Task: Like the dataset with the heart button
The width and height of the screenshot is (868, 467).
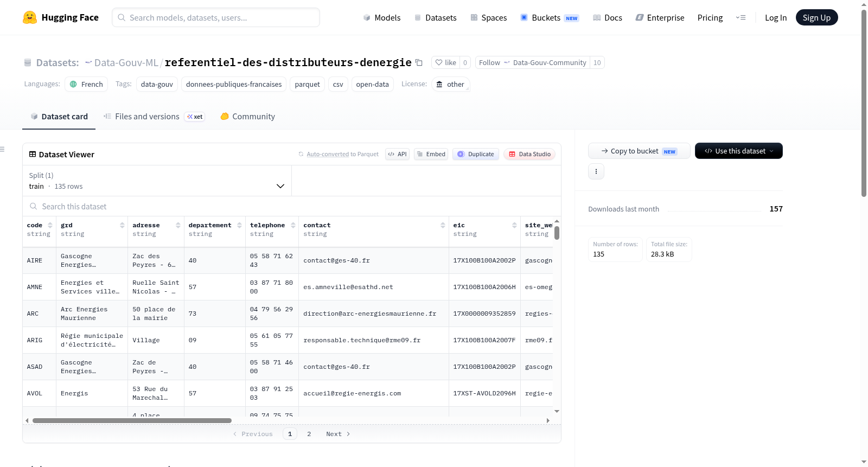Action: (445, 62)
